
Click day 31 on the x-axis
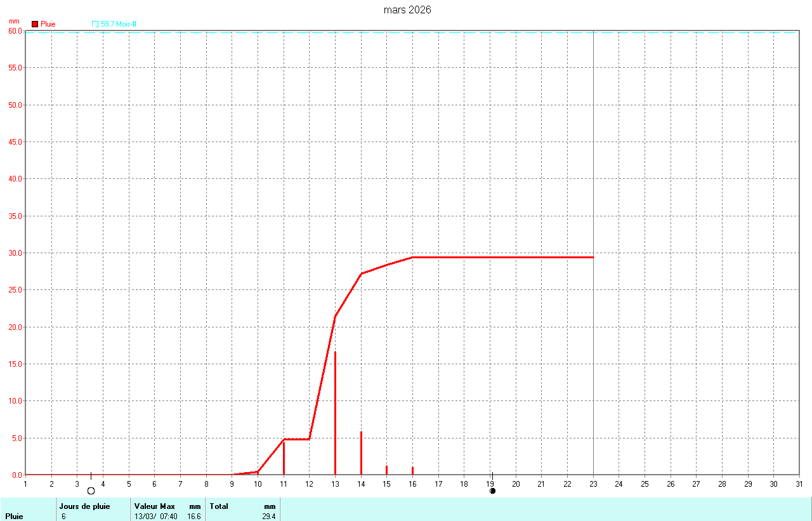click(x=798, y=484)
